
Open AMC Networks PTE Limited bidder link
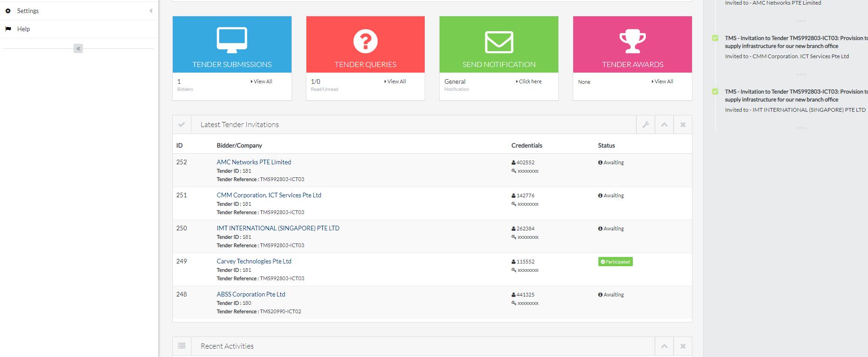(254, 162)
